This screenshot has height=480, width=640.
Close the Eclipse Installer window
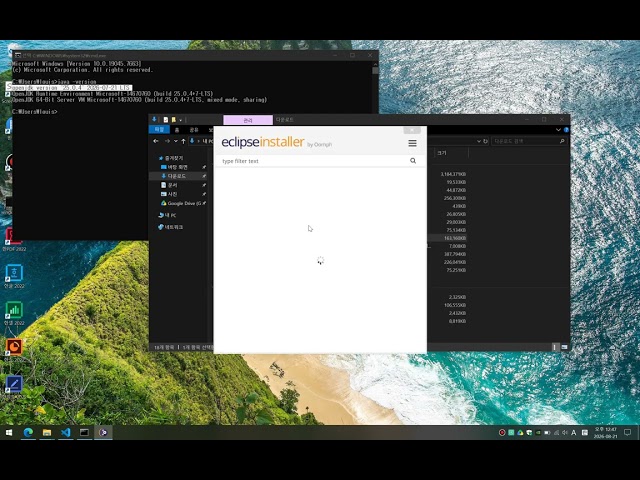click(412, 130)
